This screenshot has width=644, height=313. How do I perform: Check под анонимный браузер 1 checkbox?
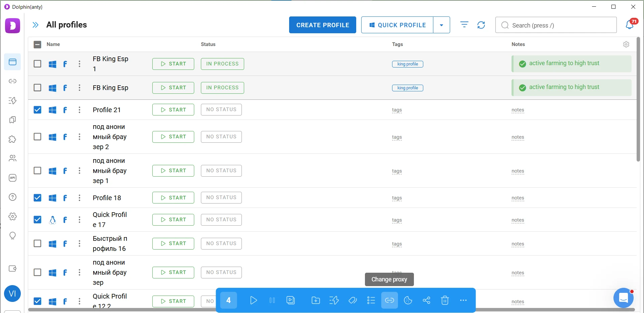[38, 171]
